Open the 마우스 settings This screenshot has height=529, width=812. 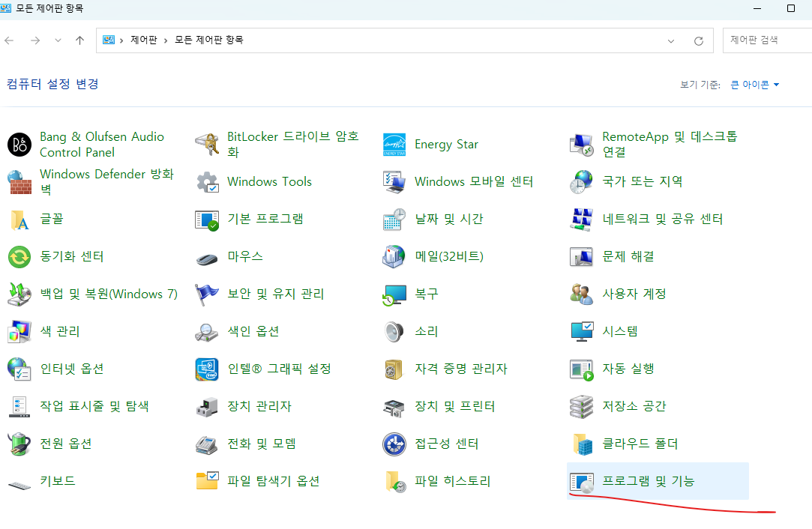[244, 256]
